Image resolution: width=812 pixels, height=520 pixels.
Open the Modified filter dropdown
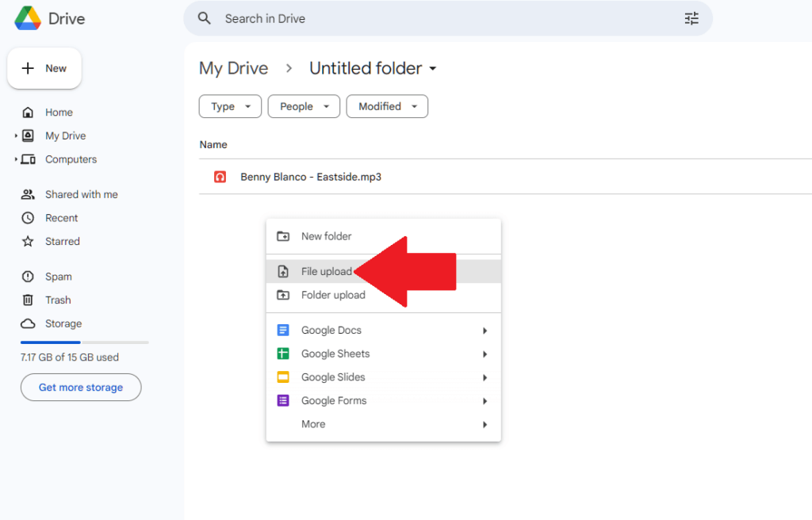[387, 106]
